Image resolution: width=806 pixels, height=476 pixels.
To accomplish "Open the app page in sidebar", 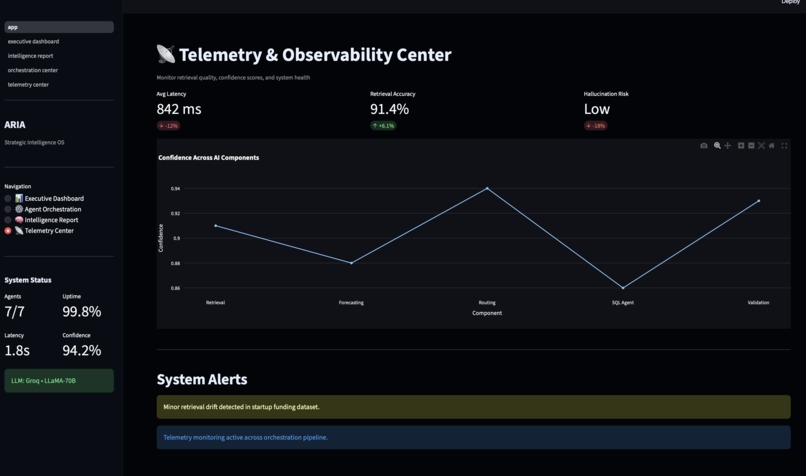I will (x=59, y=27).
